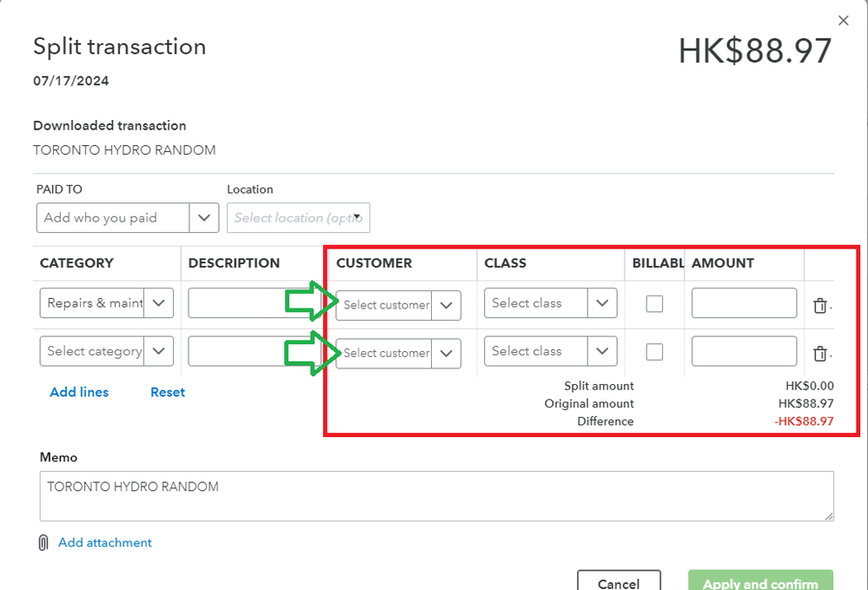Viewport: 868px width, 590px height.
Task: Close the Split transaction dialog
Action: click(843, 21)
